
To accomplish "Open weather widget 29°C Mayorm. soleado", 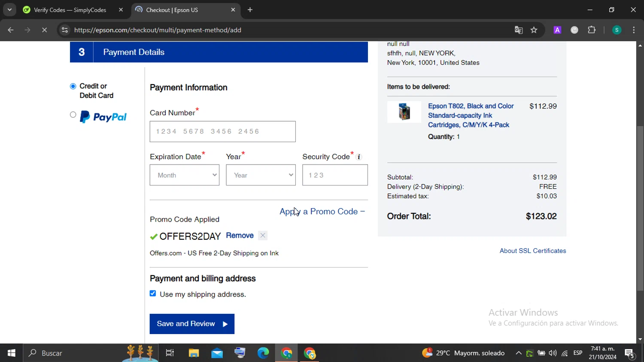I will click(x=463, y=353).
